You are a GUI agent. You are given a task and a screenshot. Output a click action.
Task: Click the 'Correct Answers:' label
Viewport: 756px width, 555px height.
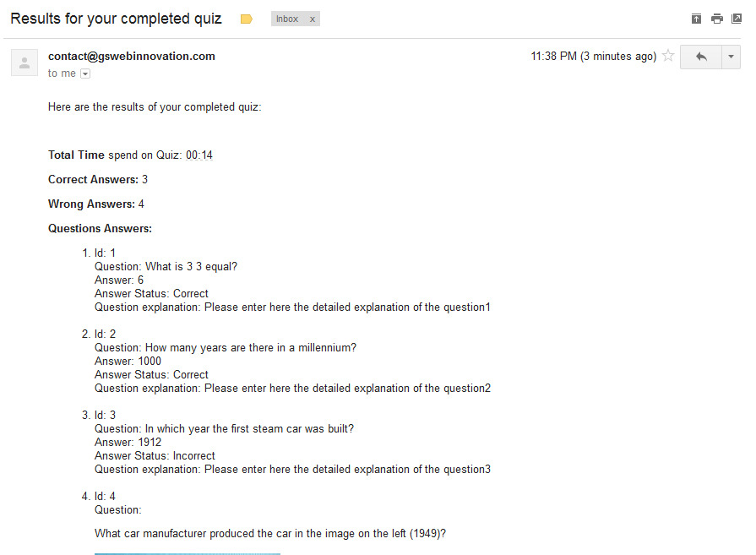(93, 180)
